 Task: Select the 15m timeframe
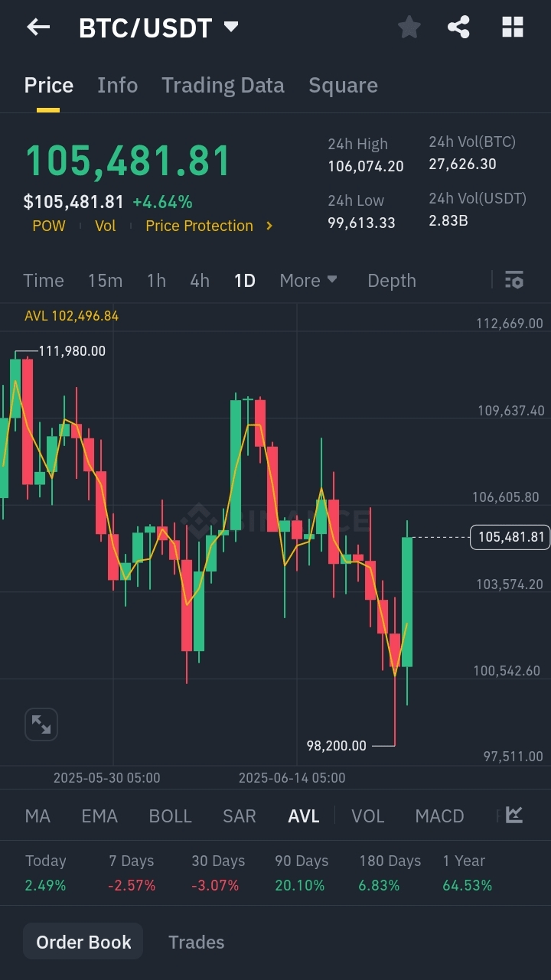pyautogui.click(x=105, y=281)
